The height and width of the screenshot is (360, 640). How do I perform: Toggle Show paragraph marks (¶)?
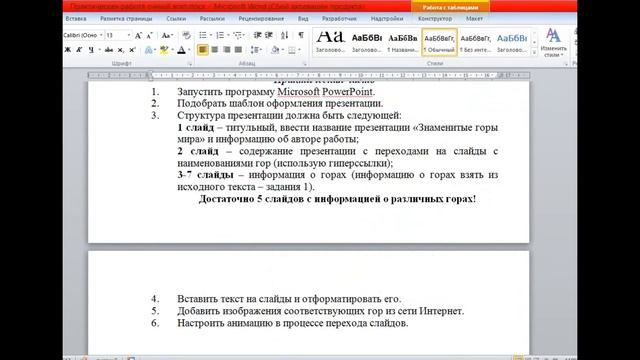click(x=301, y=36)
